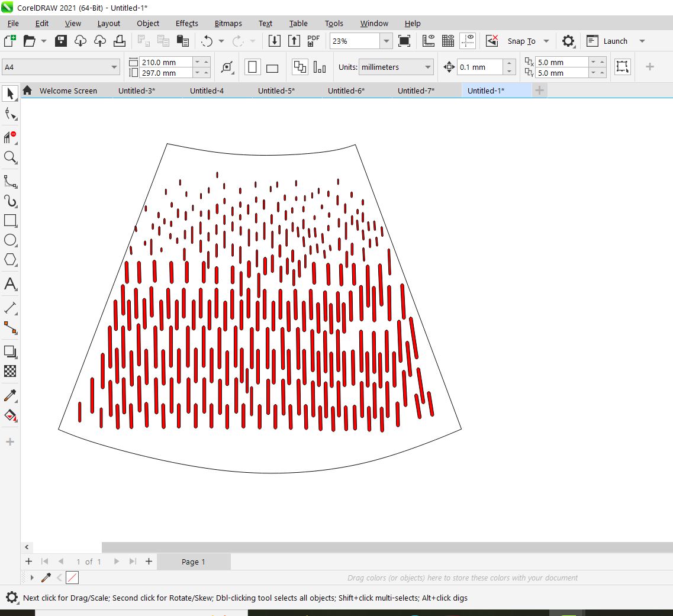This screenshot has width=673, height=616.
Task: Open the zoom level dropdown
Action: pyautogui.click(x=386, y=41)
